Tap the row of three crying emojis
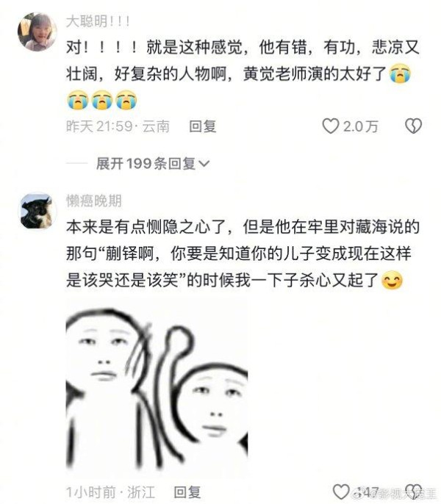 [x=102, y=100]
